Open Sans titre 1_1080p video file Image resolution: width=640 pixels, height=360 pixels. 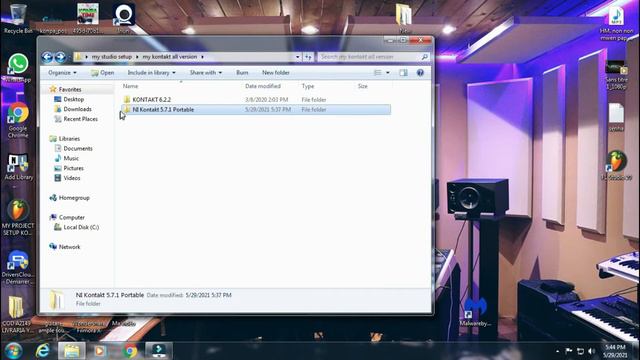(x=616, y=76)
